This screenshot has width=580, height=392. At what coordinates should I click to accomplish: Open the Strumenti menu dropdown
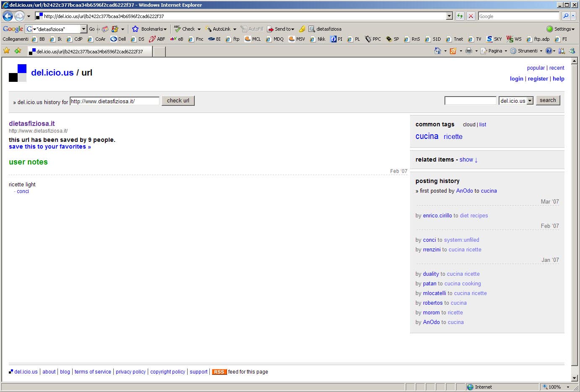526,51
